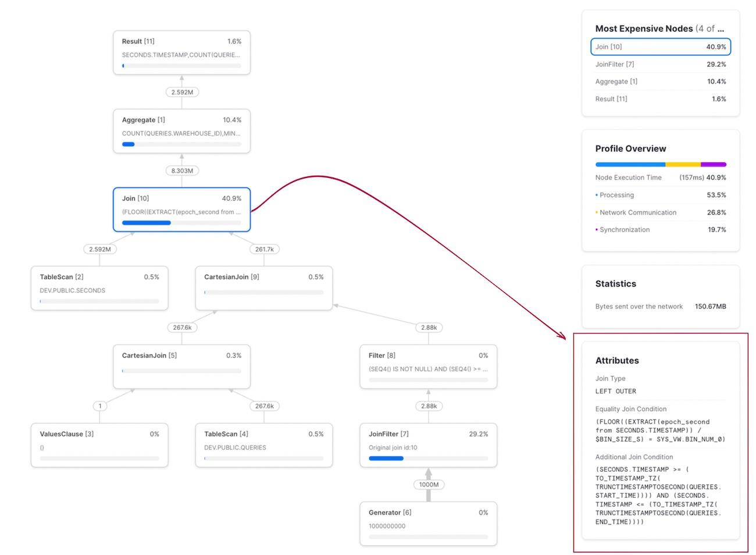Click the Aggregate [1] node progress bar

[181, 144]
